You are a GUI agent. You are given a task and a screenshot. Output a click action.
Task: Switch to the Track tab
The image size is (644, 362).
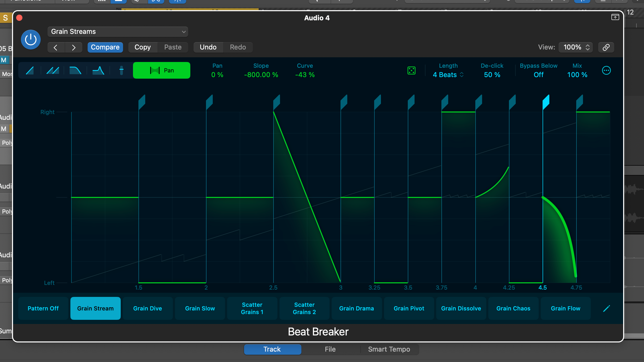coord(272,349)
